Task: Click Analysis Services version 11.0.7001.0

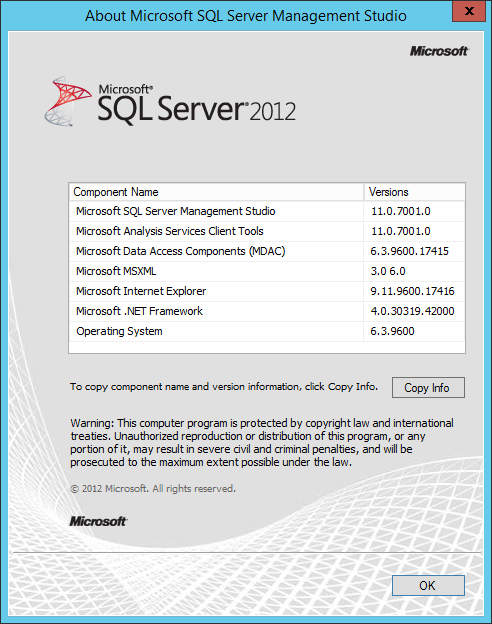Action: 401,231
